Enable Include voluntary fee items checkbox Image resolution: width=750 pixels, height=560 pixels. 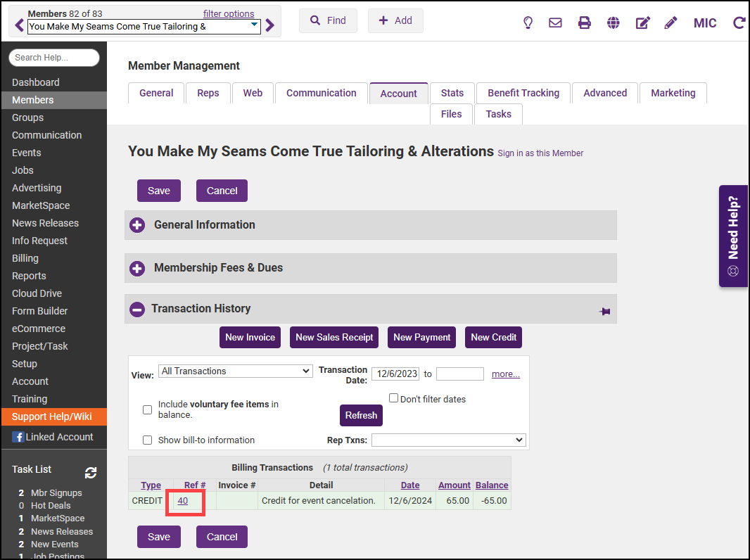[x=148, y=409]
